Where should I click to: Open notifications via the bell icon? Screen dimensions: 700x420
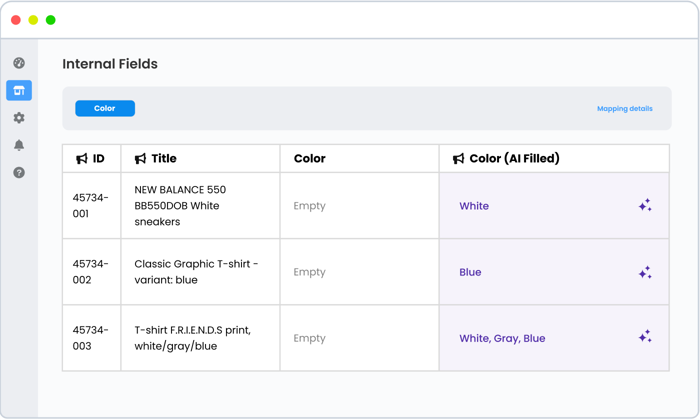19,145
